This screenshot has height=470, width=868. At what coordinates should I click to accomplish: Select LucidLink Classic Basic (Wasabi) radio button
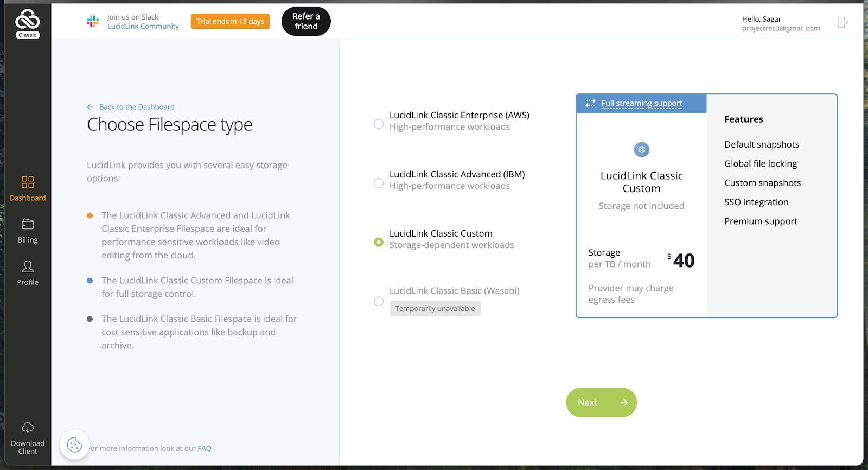(x=379, y=301)
